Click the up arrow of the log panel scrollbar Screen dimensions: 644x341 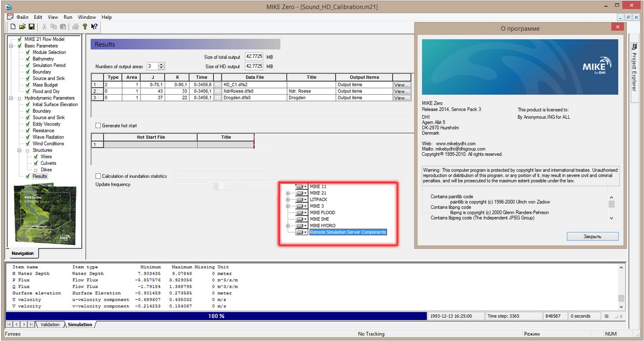pos(622,268)
